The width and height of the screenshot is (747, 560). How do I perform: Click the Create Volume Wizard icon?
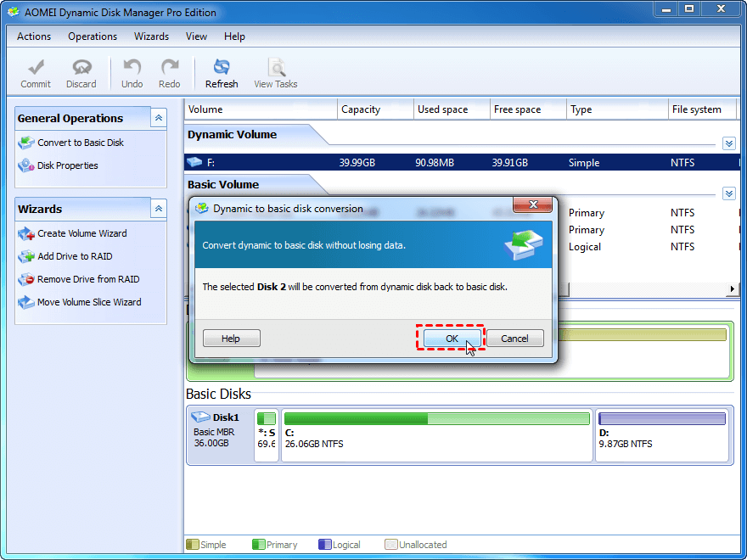[26, 233]
